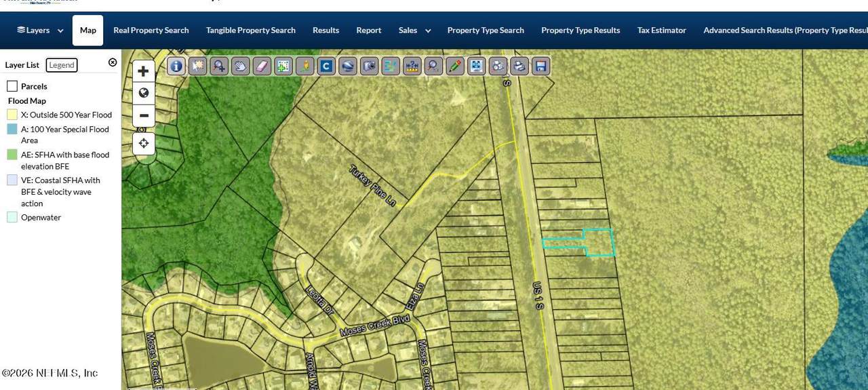This screenshot has width=868, height=390.
Task: Click the pencil draw tool
Action: (x=454, y=66)
